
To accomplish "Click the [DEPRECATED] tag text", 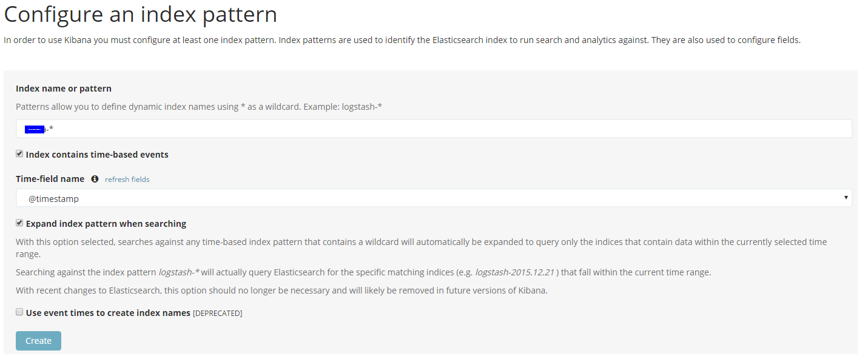I will pos(217,314).
